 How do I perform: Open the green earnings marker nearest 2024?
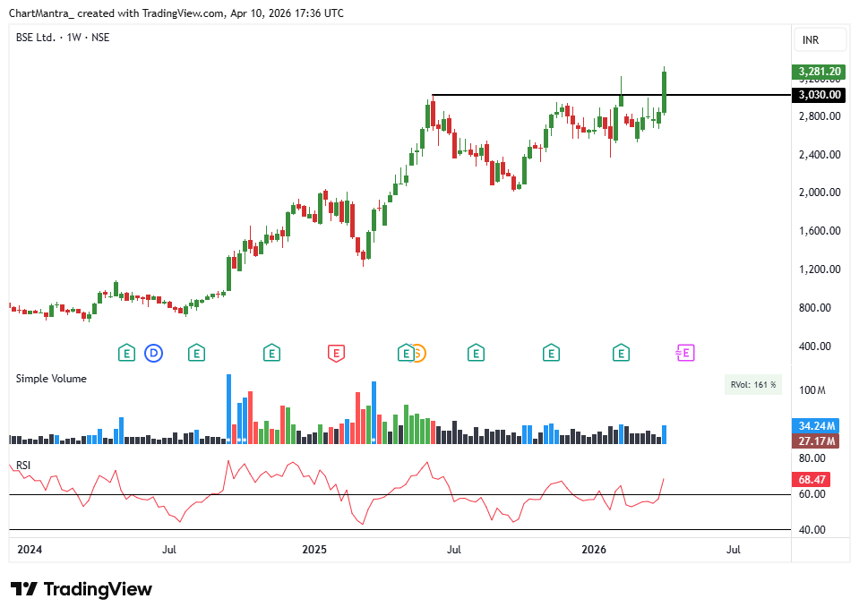[126, 353]
